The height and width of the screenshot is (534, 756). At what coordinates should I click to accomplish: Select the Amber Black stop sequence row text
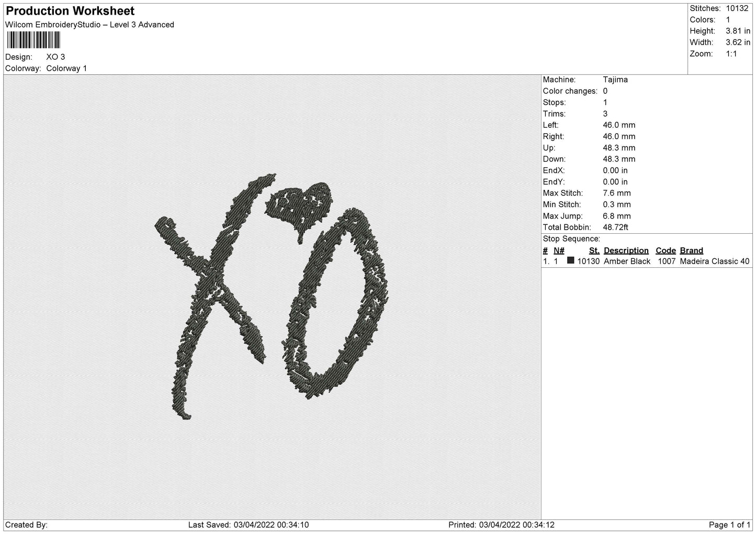(x=627, y=262)
